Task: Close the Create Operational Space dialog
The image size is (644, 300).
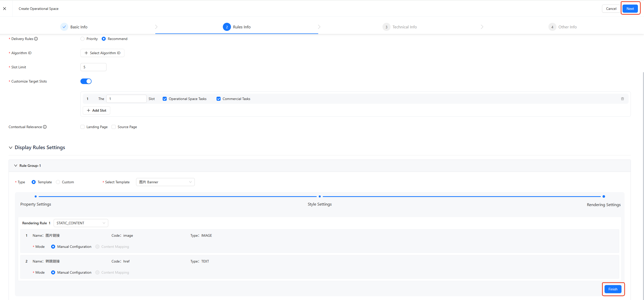Action: pos(5,9)
